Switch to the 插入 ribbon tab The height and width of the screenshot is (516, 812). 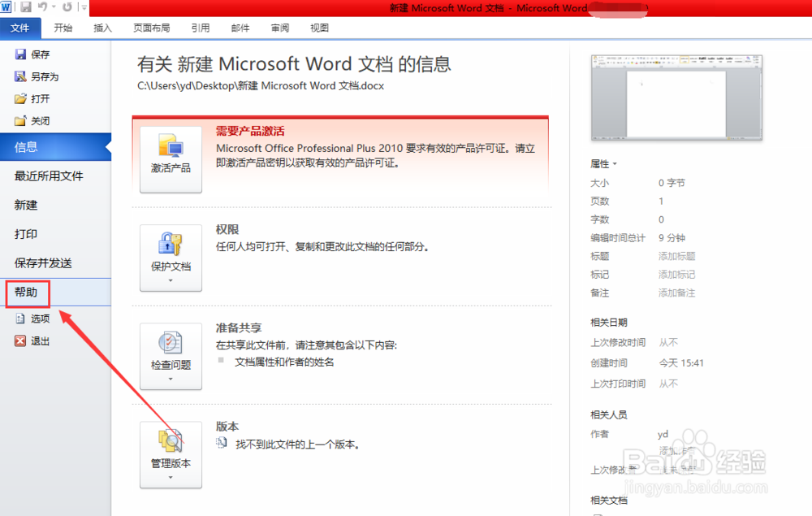pos(102,28)
